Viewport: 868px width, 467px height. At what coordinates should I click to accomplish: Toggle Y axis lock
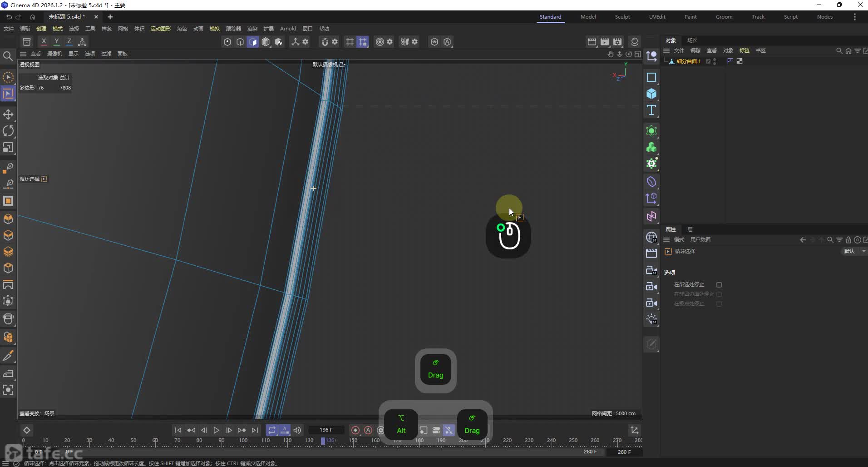(x=56, y=42)
